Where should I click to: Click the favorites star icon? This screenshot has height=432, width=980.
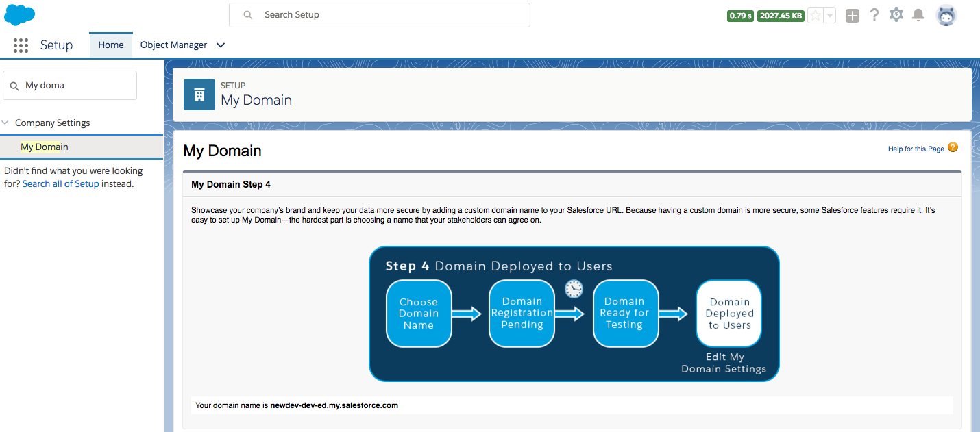click(815, 15)
